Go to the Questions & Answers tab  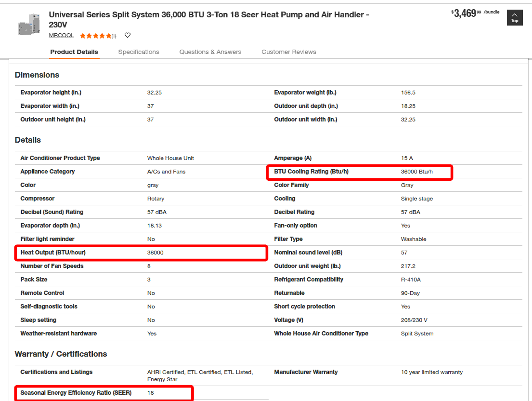pyautogui.click(x=210, y=52)
